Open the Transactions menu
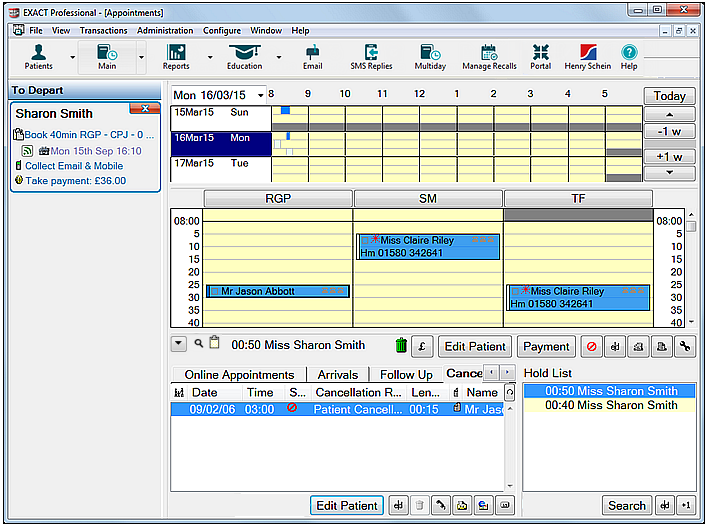707x526 pixels. point(103,31)
